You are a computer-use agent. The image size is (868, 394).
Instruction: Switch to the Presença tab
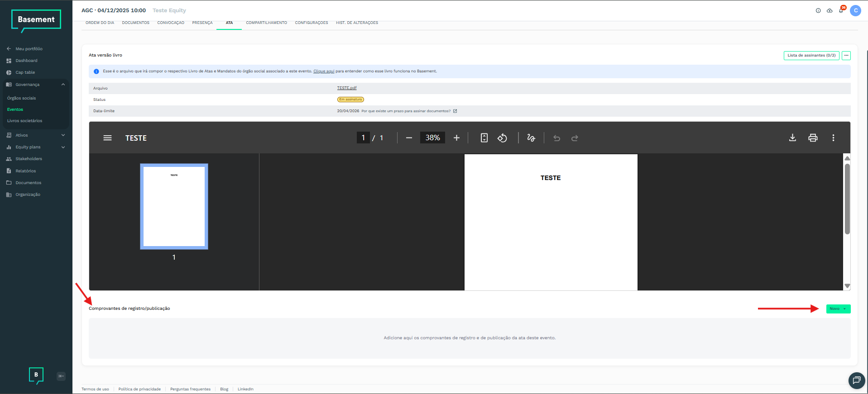202,23
